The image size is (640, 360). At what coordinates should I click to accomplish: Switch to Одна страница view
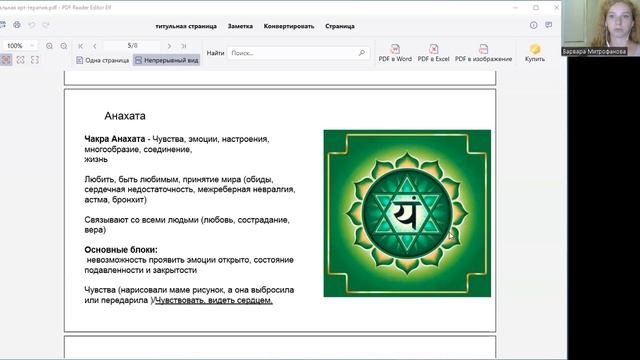click(x=103, y=60)
